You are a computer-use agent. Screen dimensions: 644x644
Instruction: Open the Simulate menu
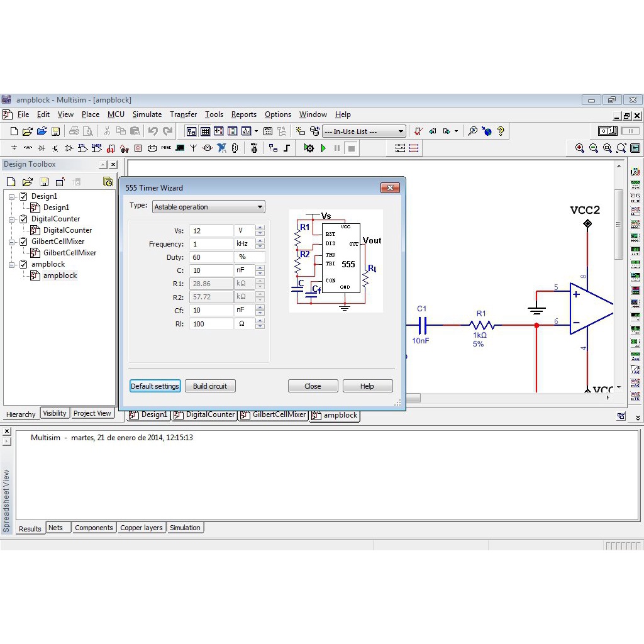coord(147,114)
